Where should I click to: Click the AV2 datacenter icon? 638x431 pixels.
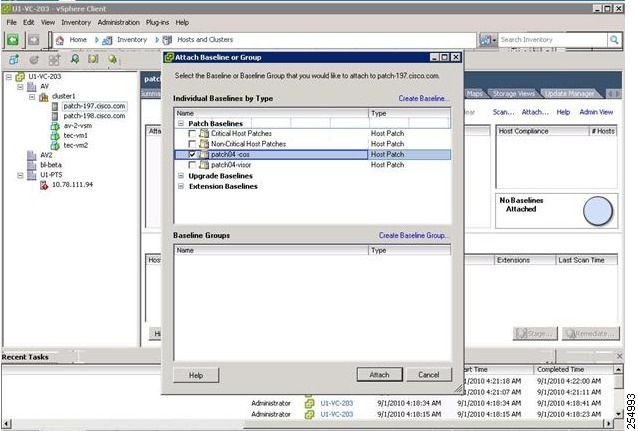pos(31,155)
